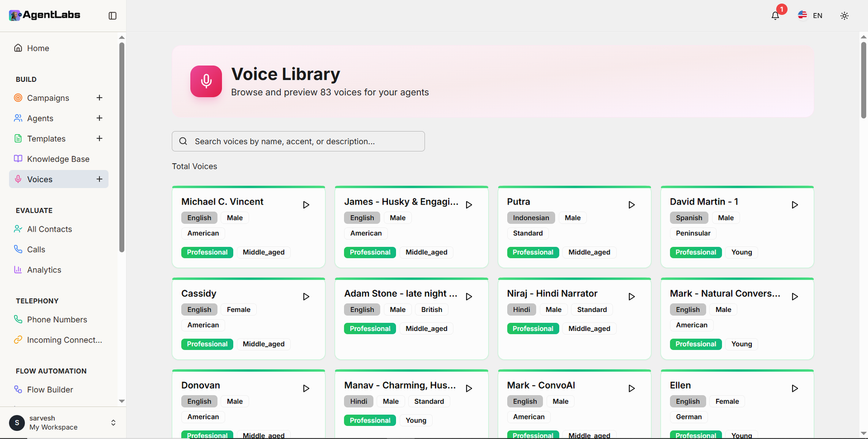Play Mark - ConvoAI voice preview
The height and width of the screenshot is (439, 868).
[x=631, y=389]
